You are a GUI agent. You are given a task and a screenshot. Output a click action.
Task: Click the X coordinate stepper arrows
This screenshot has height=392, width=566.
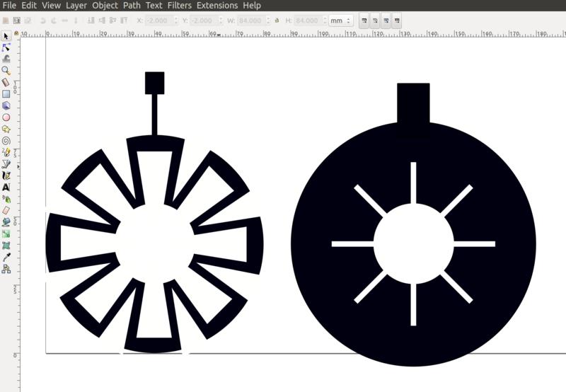click(x=176, y=21)
